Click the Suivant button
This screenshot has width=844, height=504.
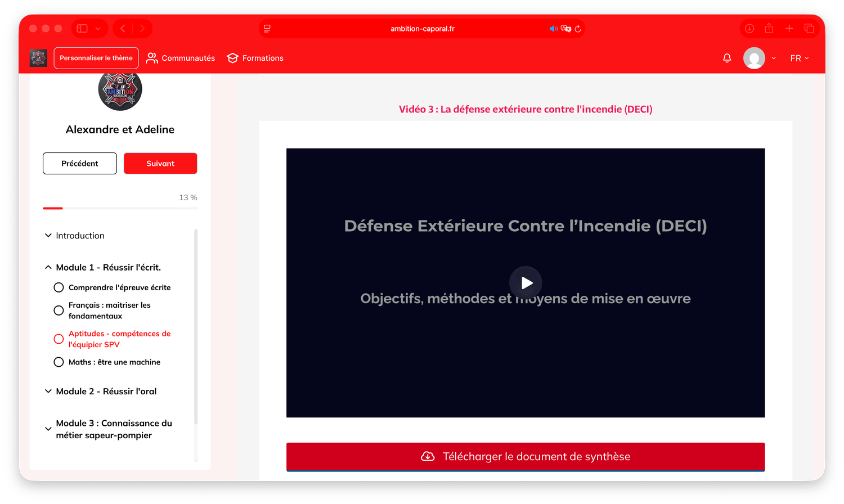pos(160,164)
